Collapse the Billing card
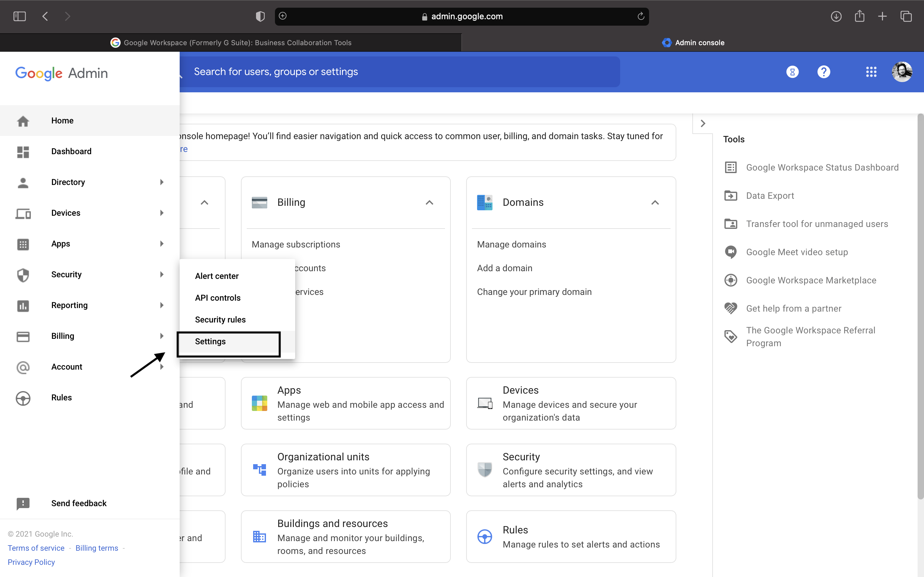Screen dimensions: 924x577 [x=429, y=203]
